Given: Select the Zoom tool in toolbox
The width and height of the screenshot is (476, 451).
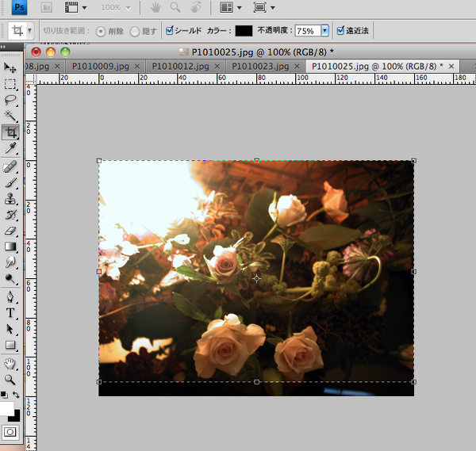Looking at the screenshot, I should coord(10,380).
